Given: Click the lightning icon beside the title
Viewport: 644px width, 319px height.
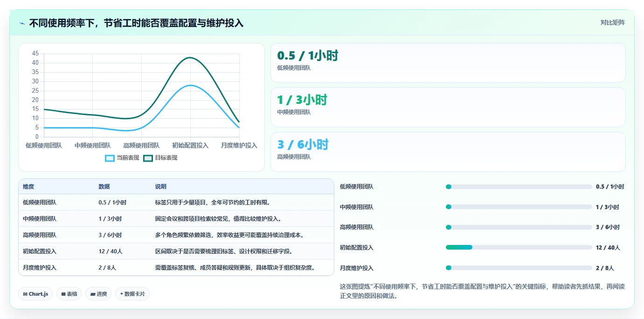Looking at the screenshot, I should point(22,23).
